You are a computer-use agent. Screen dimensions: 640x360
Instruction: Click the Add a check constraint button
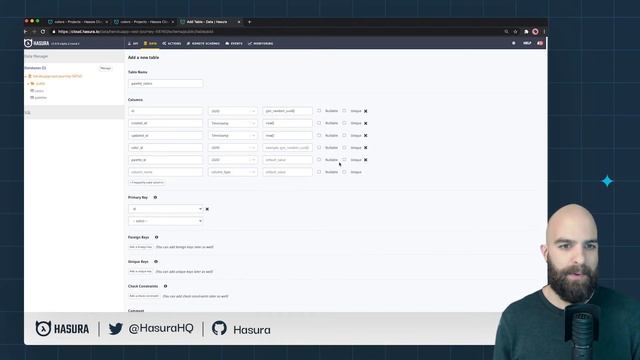tap(144, 296)
